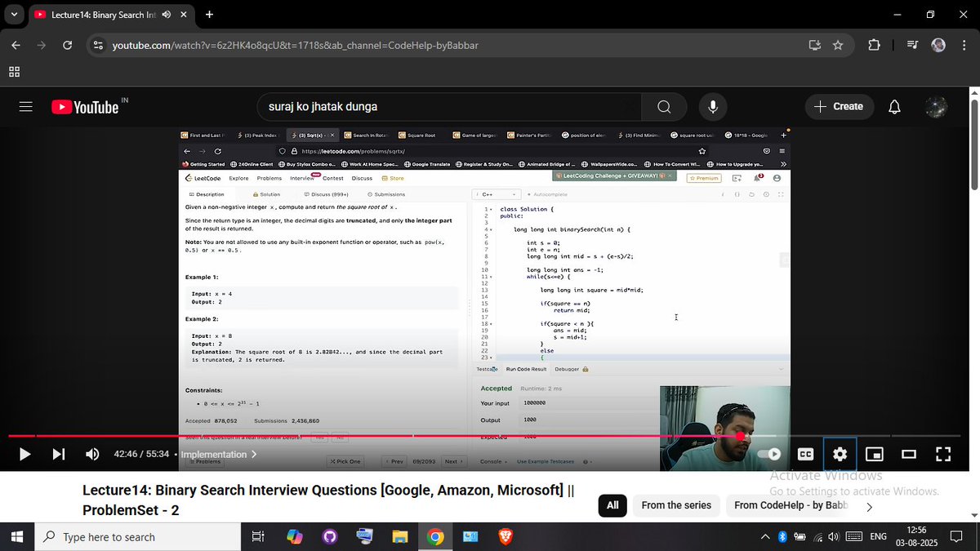Image resolution: width=980 pixels, height=551 pixels.
Task: Click the taskbar search box
Action: [139, 536]
